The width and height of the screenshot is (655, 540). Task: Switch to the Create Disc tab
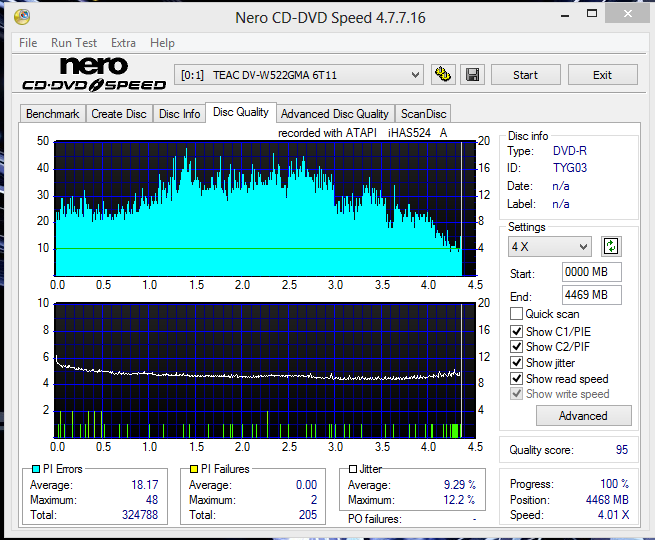119,114
